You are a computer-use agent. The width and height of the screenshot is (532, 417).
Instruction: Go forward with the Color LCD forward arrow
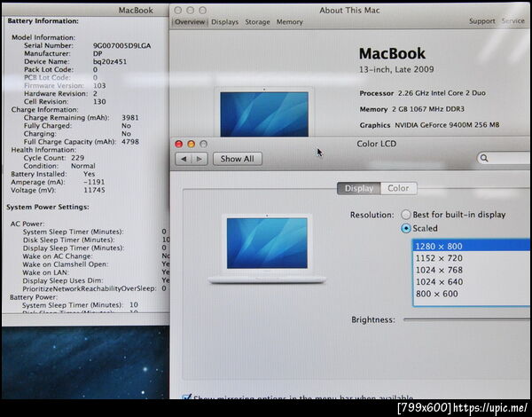pos(199,159)
